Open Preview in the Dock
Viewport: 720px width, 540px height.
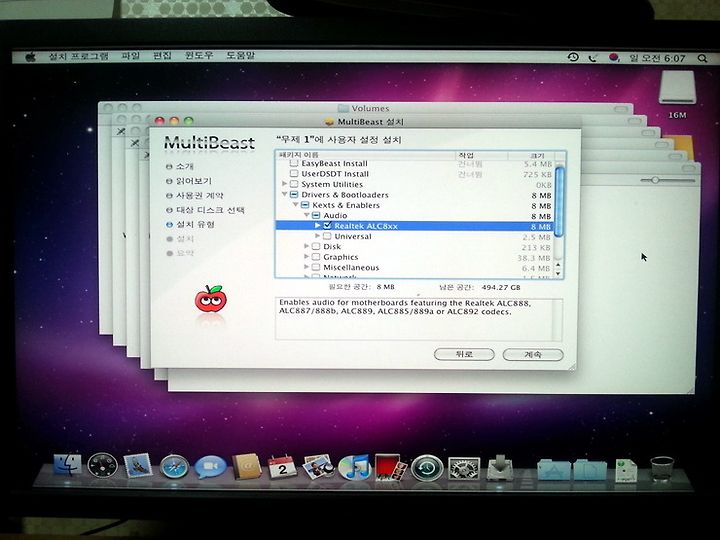(x=317, y=467)
